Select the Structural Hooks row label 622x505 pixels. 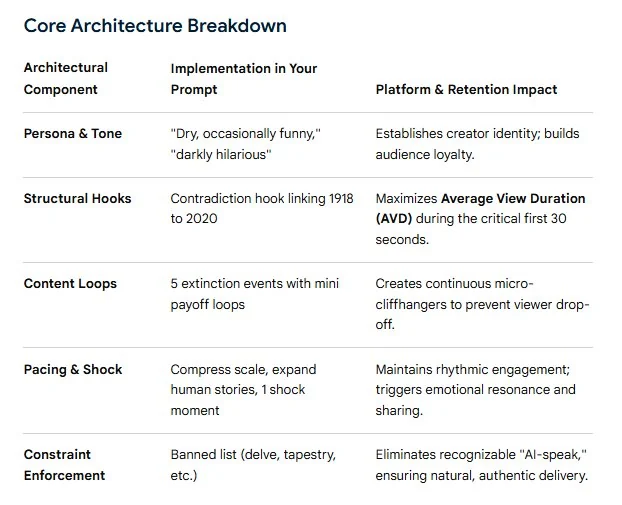click(77, 199)
